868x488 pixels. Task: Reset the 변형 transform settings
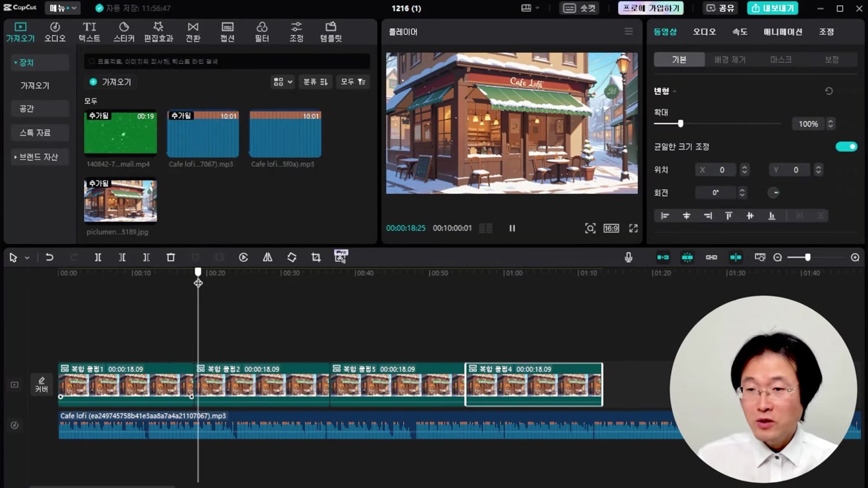coord(829,91)
